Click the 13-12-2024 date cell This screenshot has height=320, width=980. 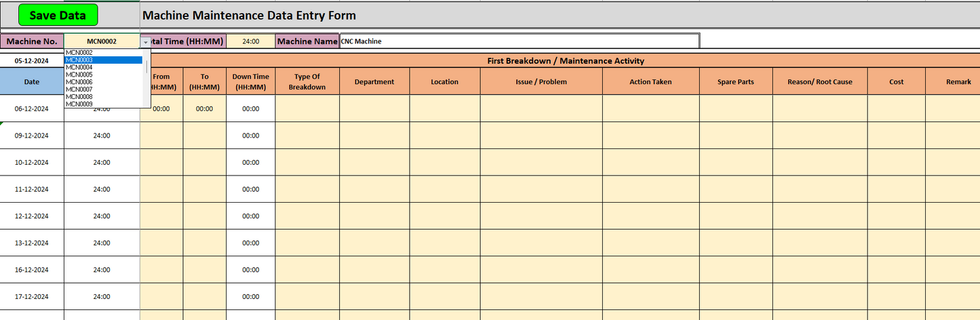pyautogui.click(x=32, y=243)
